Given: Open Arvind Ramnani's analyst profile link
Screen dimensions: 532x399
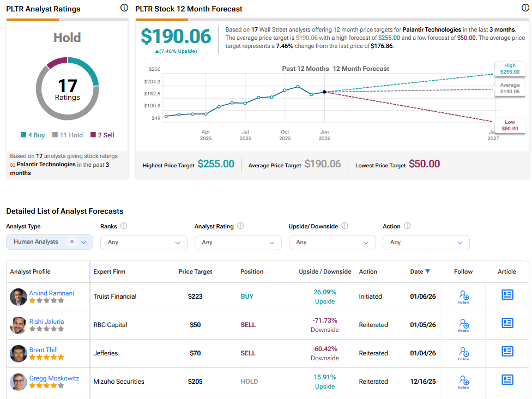Looking at the screenshot, I should point(51,293).
